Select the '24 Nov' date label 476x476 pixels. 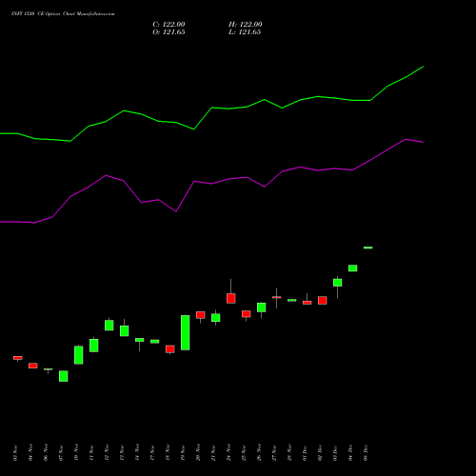(x=228, y=453)
